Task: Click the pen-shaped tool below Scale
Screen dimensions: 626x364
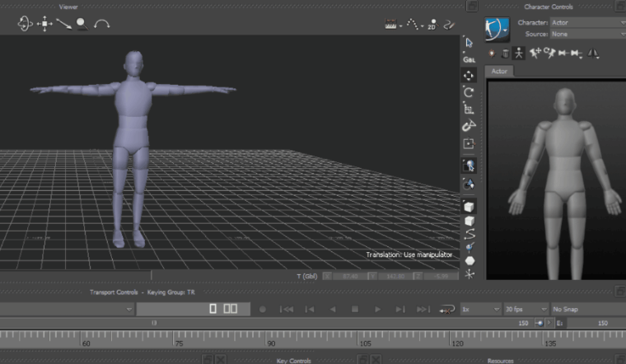Action: (469, 125)
